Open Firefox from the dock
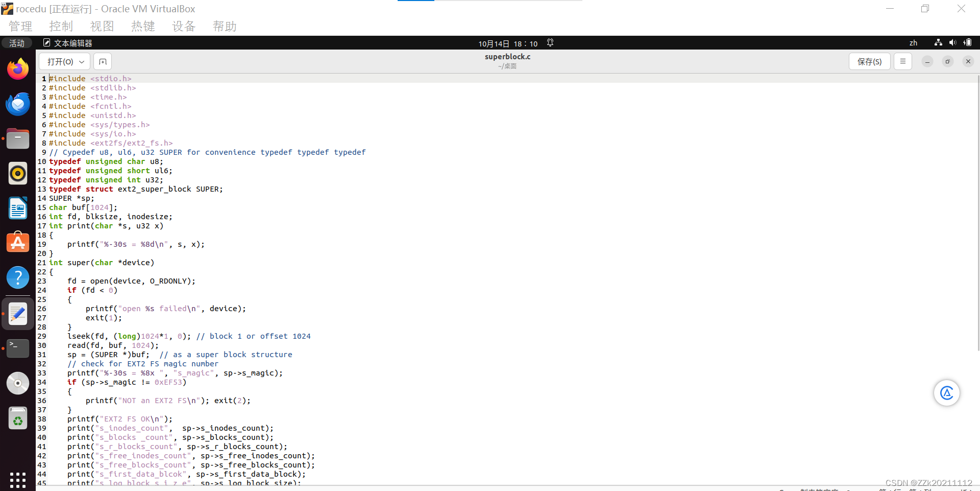The image size is (980, 491). pyautogui.click(x=18, y=69)
